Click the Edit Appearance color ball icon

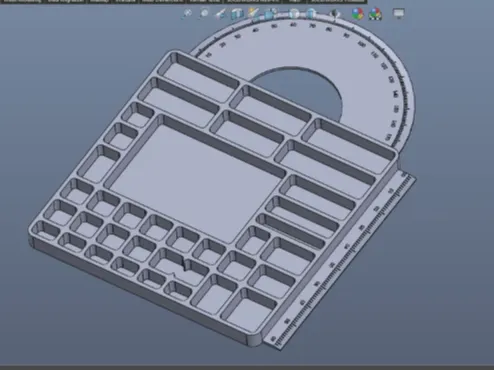pos(357,14)
